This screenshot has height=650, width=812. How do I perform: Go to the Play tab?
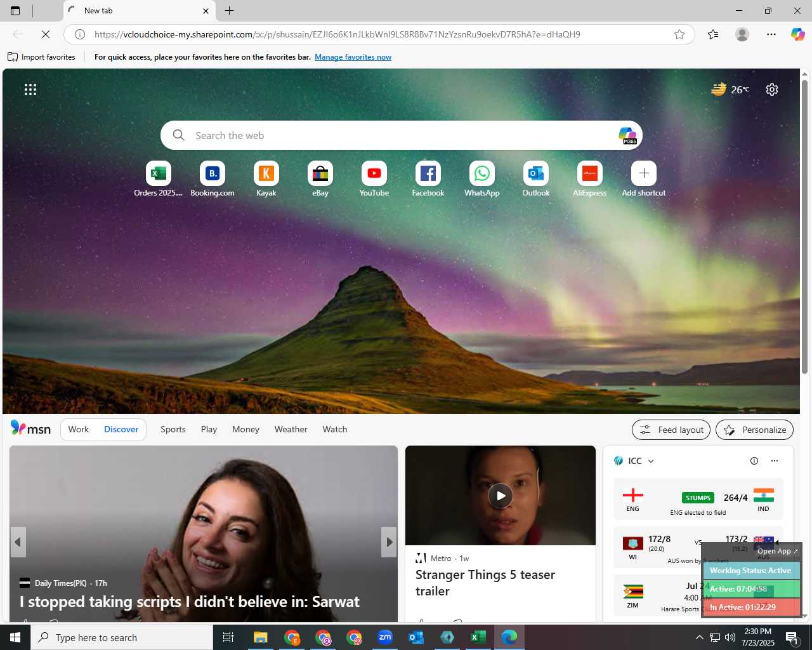(209, 429)
